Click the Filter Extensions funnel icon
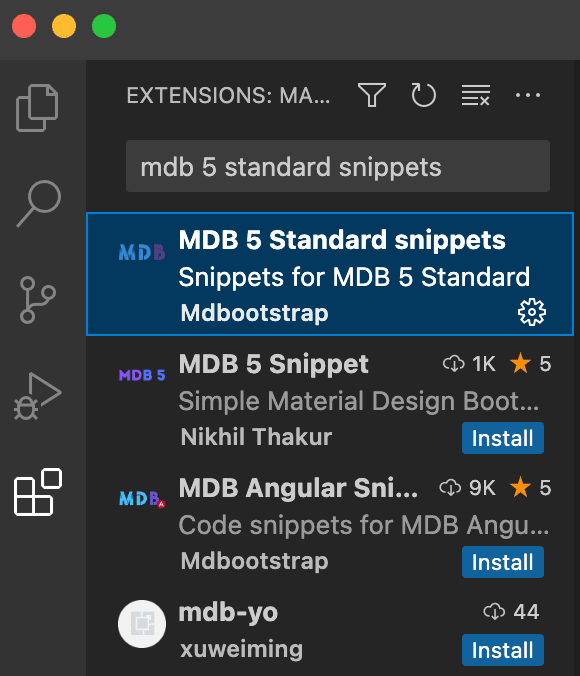 [x=372, y=95]
